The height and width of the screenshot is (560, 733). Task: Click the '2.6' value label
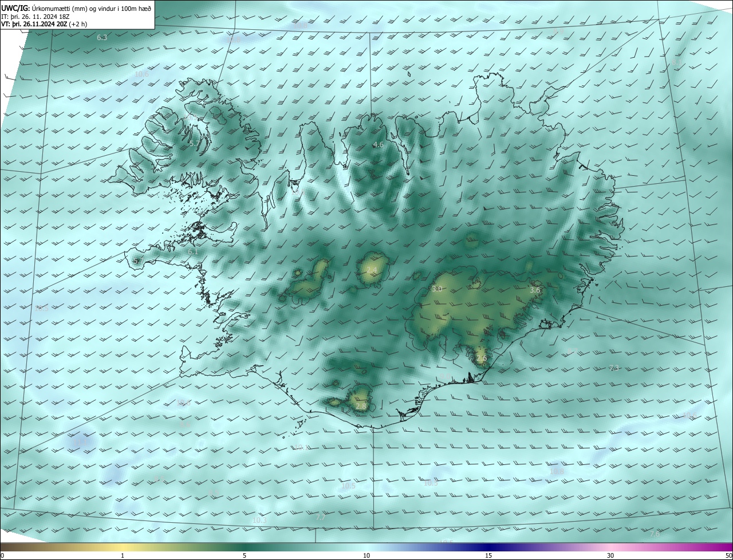point(481,358)
